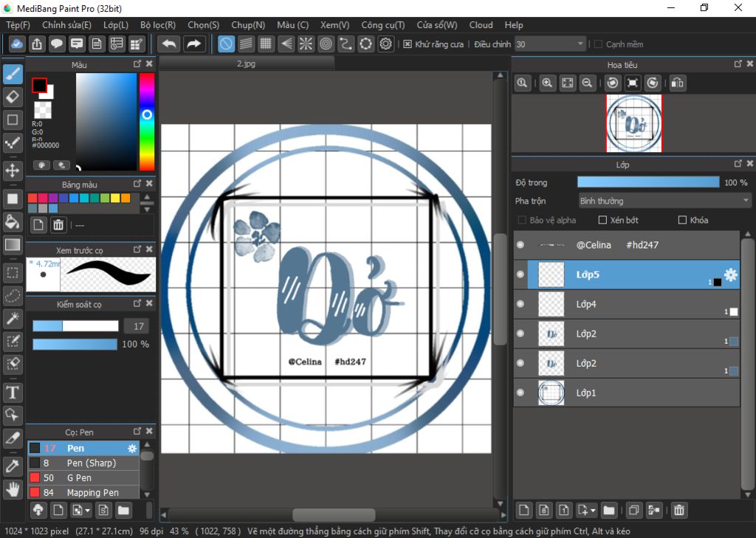Screen dimensions: 756x538
Task: Toggle the Khử răng cưa checkbox
Action: tap(408, 44)
